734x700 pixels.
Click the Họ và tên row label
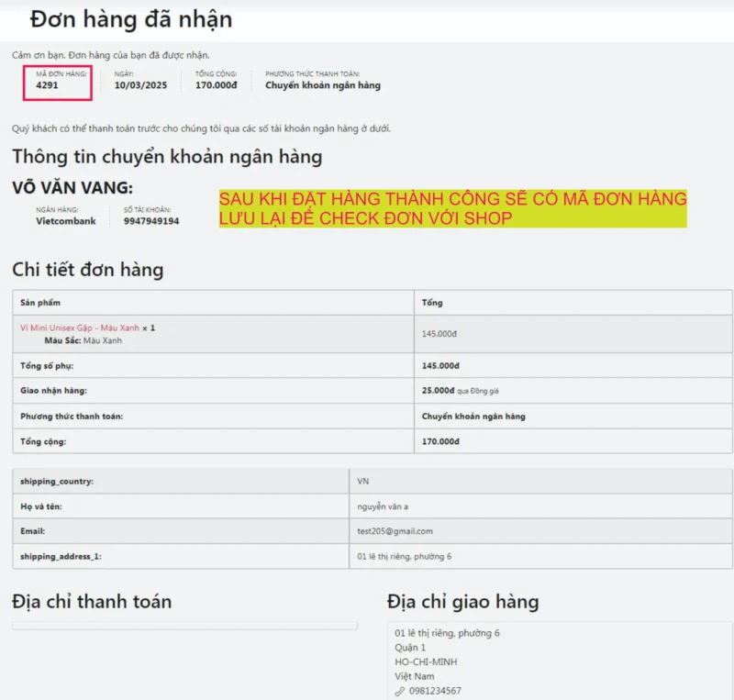[x=41, y=506]
